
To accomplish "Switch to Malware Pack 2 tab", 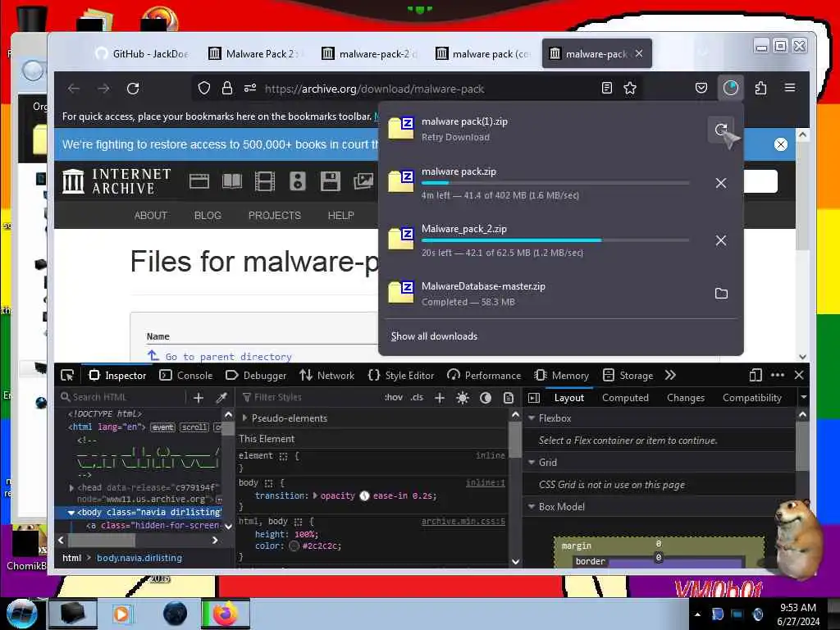I will (256, 53).
